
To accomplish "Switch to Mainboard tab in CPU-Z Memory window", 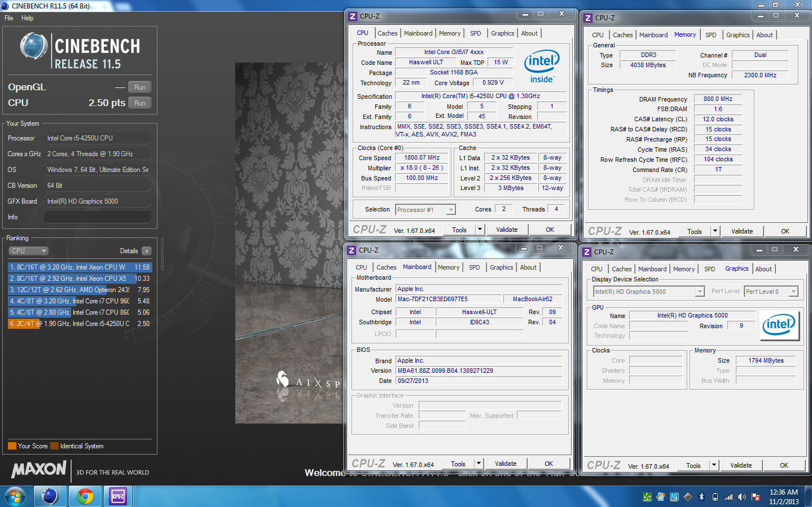I will pos(653,35).
